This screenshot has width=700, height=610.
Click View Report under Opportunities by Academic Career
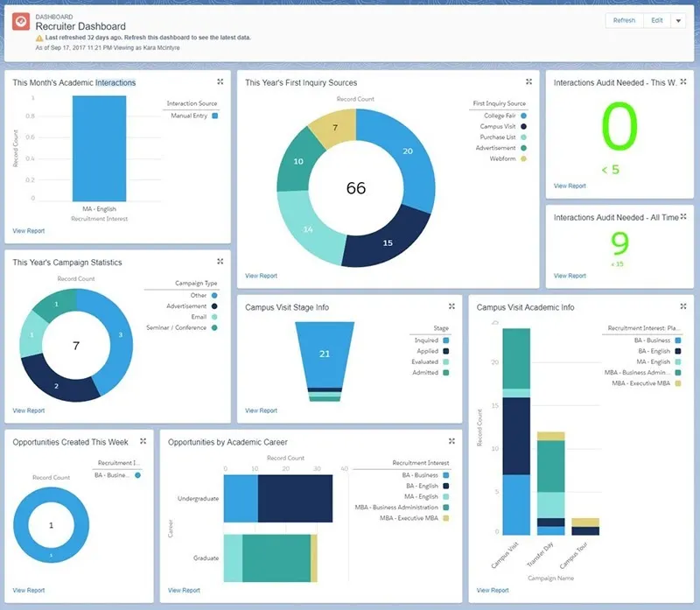[184, 590]
